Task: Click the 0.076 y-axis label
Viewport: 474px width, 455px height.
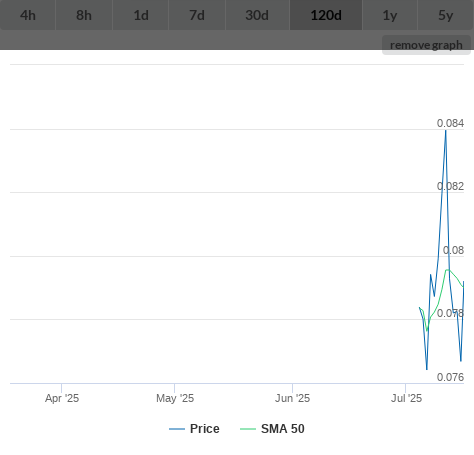Action: pos(450,377)
